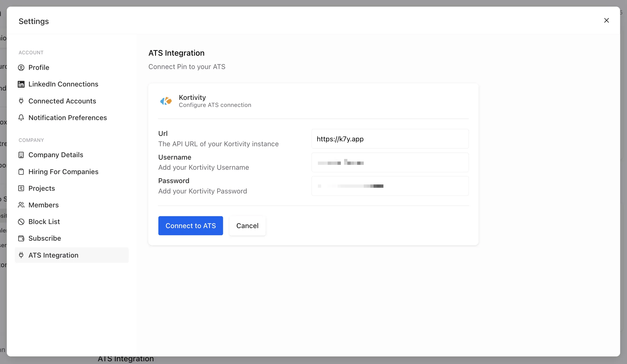Click the ATS Integration plug icon

(21, 255)
